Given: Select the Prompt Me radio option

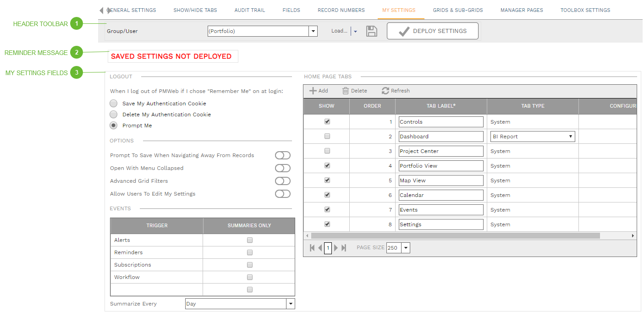Looking at the screenshot, I should 113,125.
